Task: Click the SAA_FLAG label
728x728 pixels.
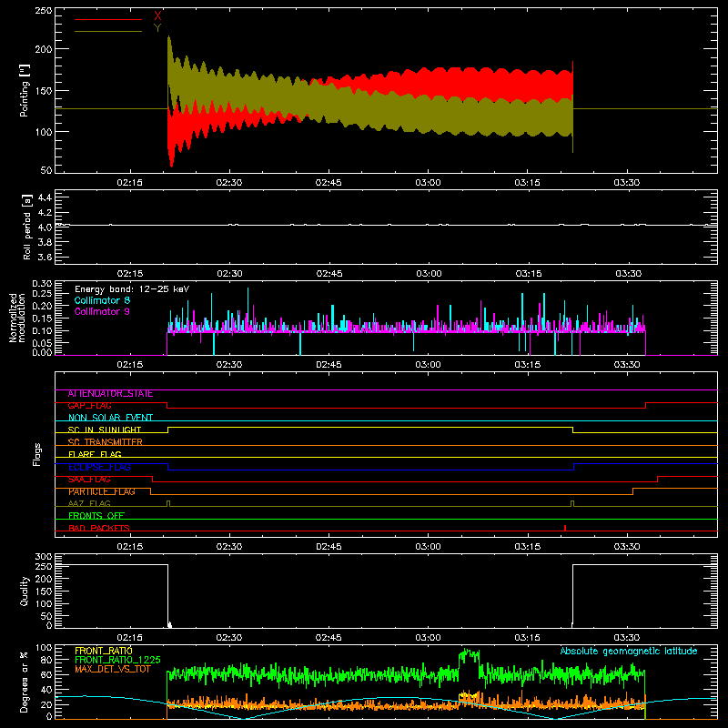Action: point(89,480)
